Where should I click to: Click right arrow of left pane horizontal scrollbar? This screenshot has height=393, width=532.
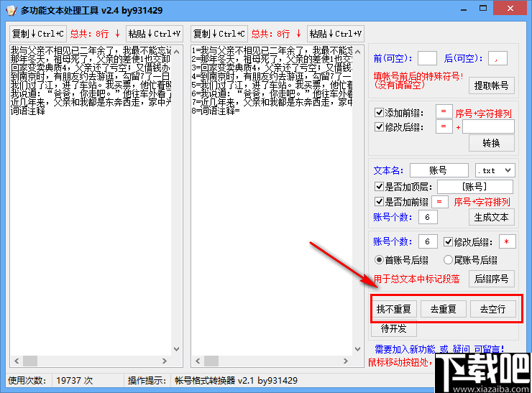tap(165, 361)
